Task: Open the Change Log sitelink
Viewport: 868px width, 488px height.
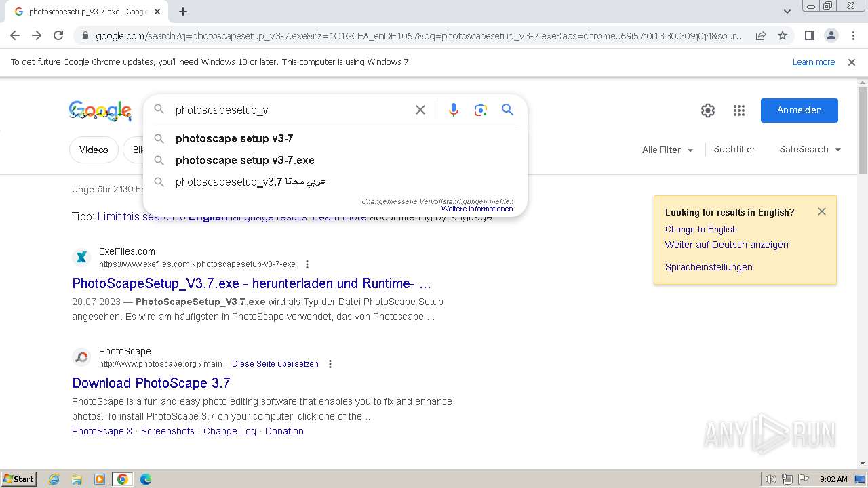Action: (x=230, y=431)
